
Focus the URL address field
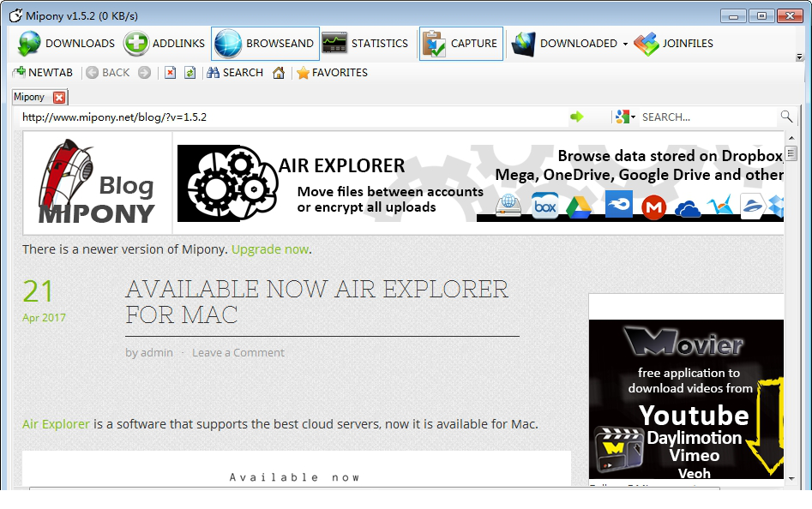pyautogui.click(x=292, y=117)
